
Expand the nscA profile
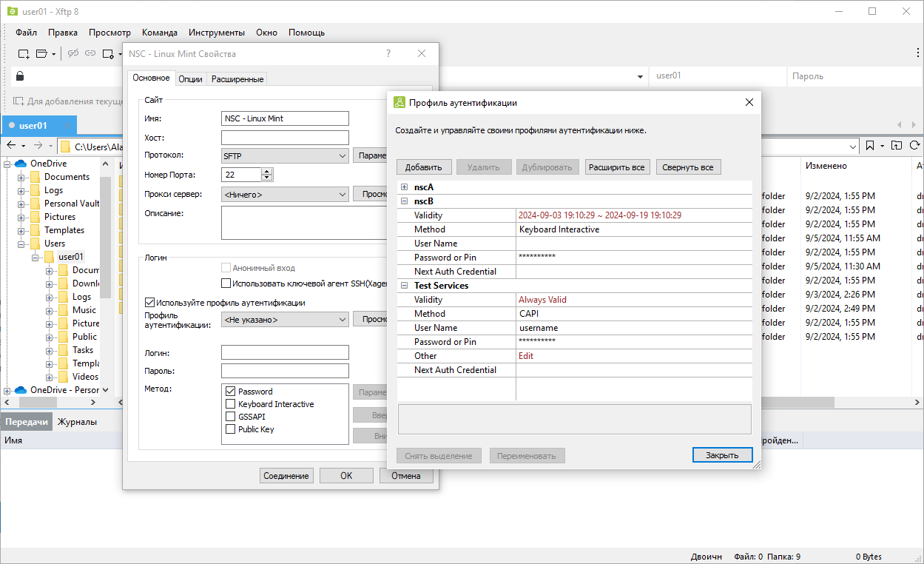[x=405, y=187]
